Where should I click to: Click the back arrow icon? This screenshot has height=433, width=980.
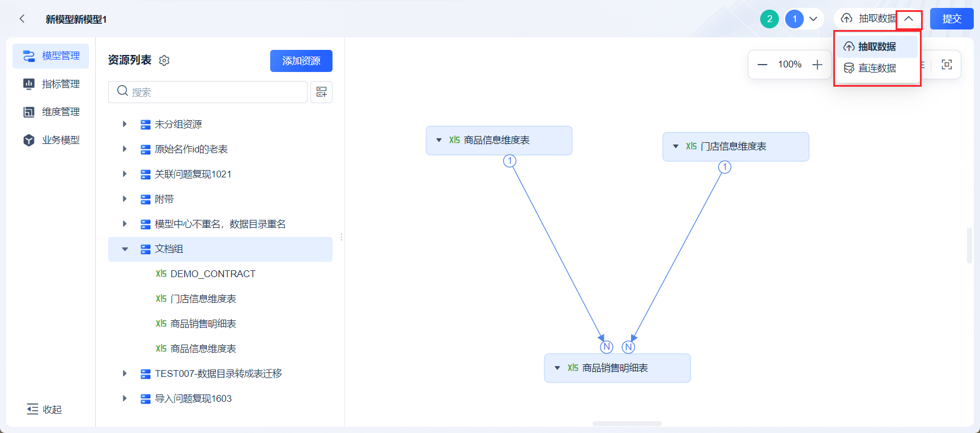(22, 19)
